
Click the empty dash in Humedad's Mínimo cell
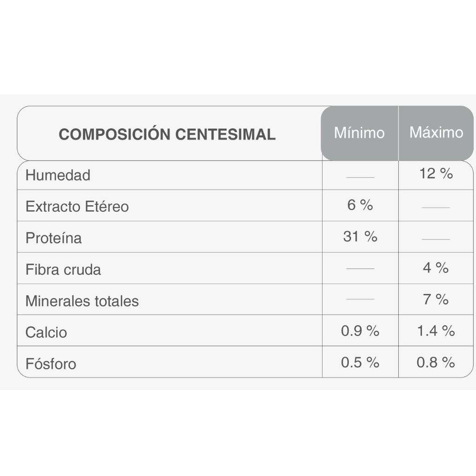(x=360, y=177)
